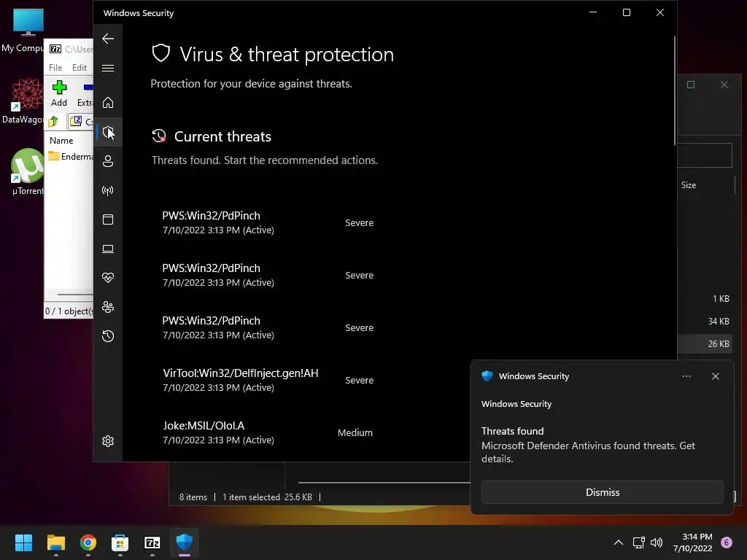Open File Explorer on the taskbar
Image resolution: width=747 pixels, height=560 pixels.
point(55,542)
